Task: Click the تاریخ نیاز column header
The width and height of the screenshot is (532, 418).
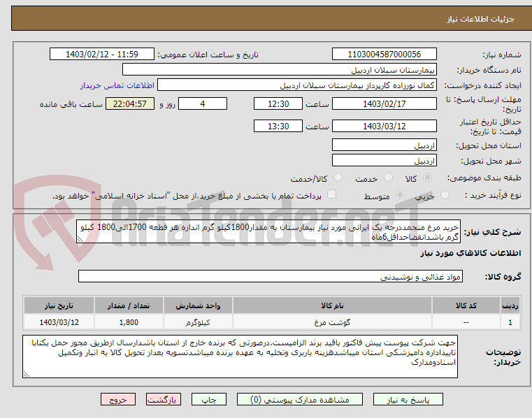Action: click(59, 305)
